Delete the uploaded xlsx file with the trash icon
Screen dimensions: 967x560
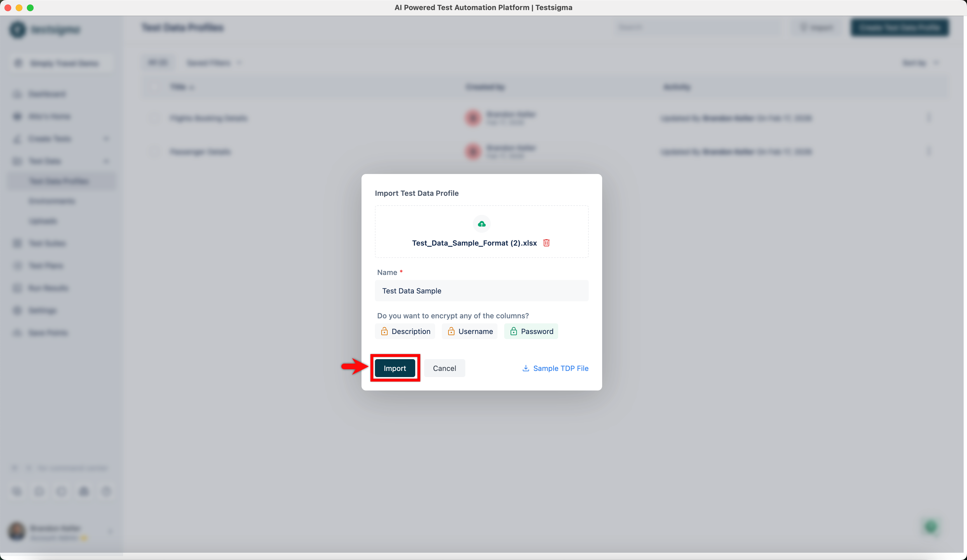tap(546, 243)
